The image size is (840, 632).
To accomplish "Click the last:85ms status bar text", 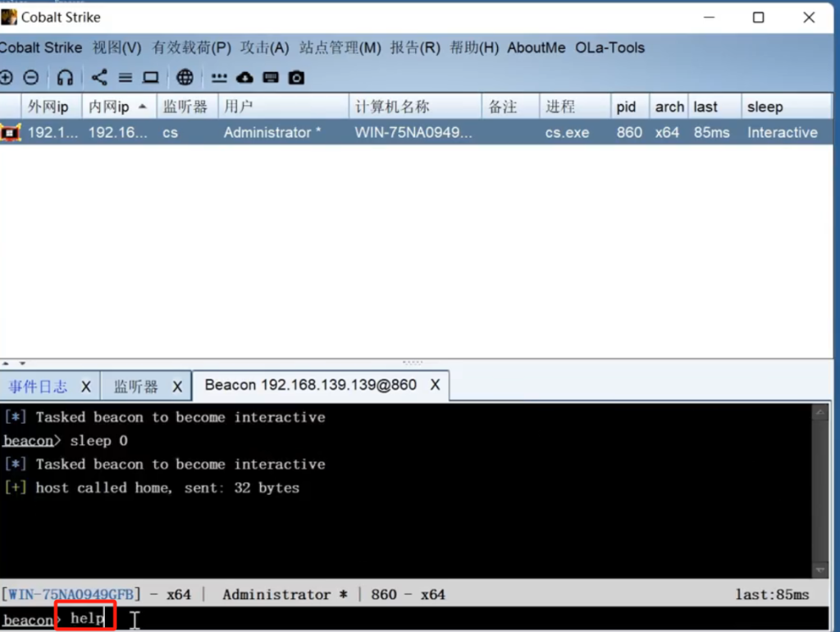I will pos(772,594).
